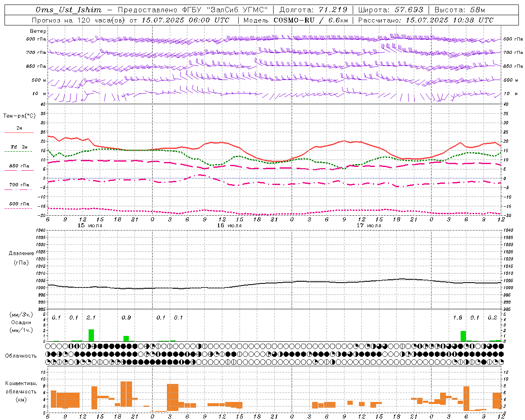Screen dimensions: 525x420
Task: Click the red 2м temperature legend line
Action: 19,133
